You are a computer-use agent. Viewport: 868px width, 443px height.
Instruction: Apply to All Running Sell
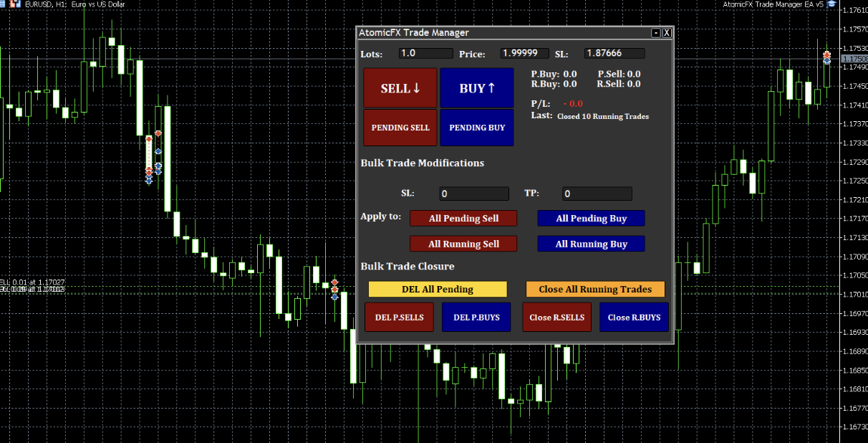click(463, 244)
